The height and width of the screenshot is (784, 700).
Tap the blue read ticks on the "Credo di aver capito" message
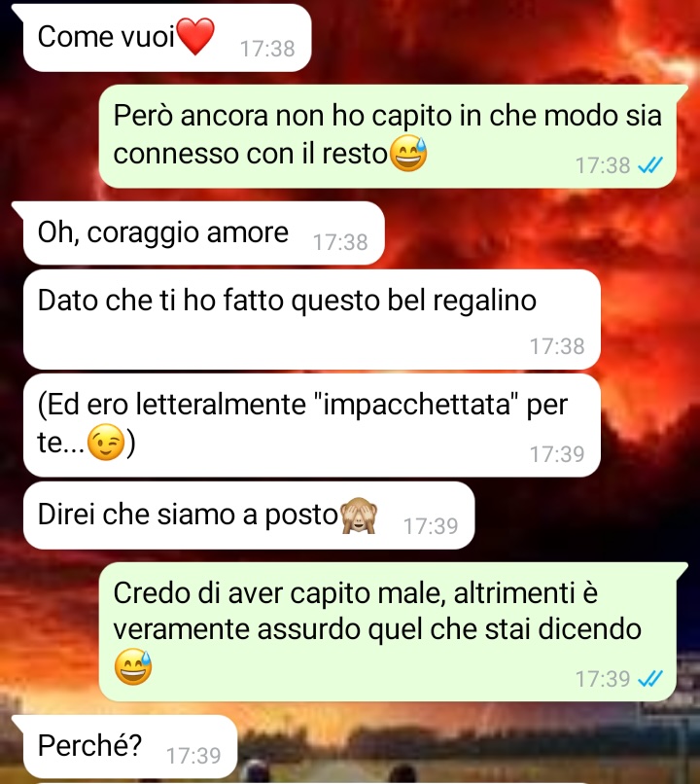click(x=650, y=679)
